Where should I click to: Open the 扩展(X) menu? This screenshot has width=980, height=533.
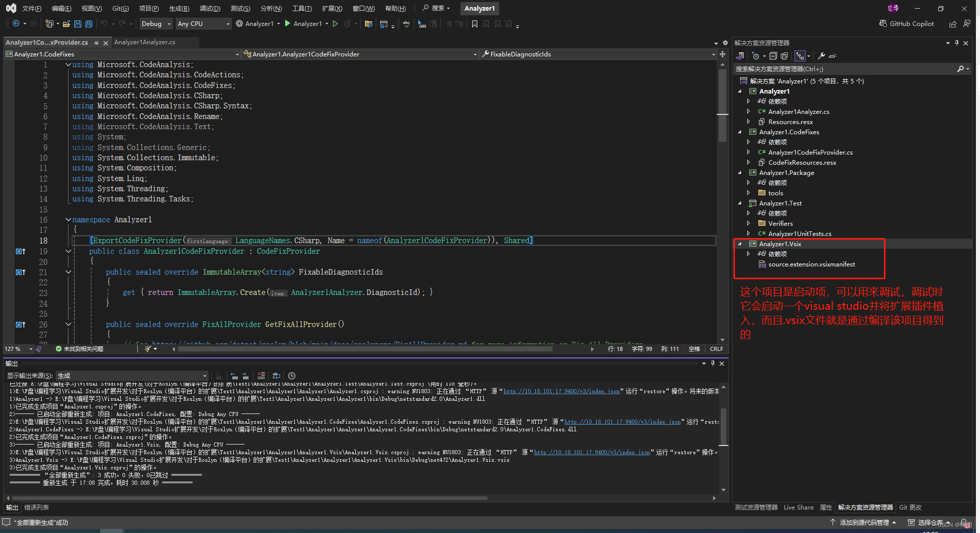(x=332, y=8)
